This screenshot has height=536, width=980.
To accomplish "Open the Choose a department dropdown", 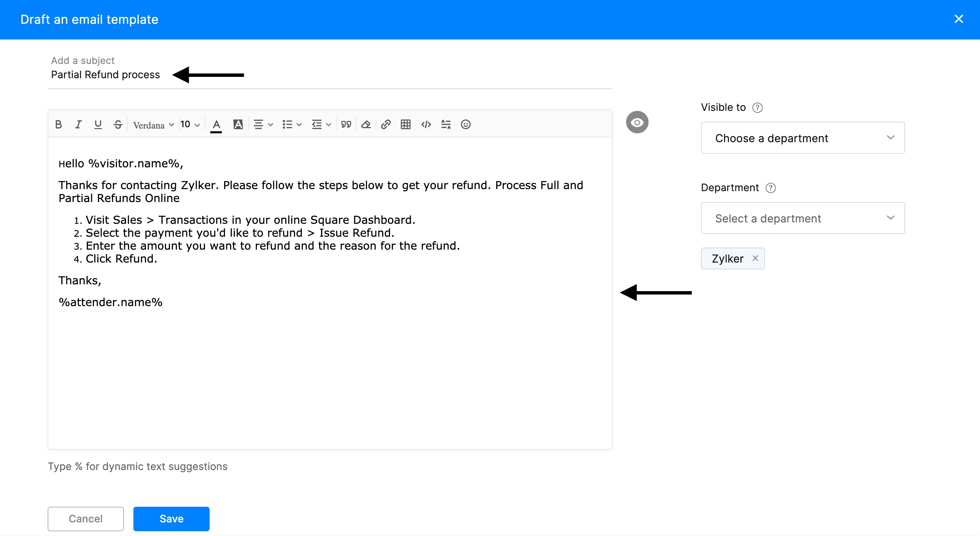I will coord(802,138).
